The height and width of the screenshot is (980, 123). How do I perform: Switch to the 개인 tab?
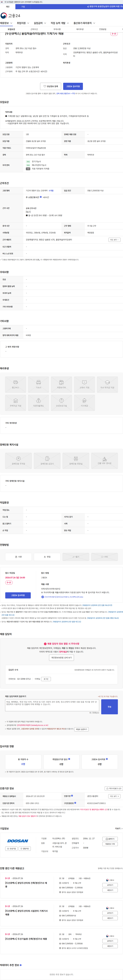(8, 6)
